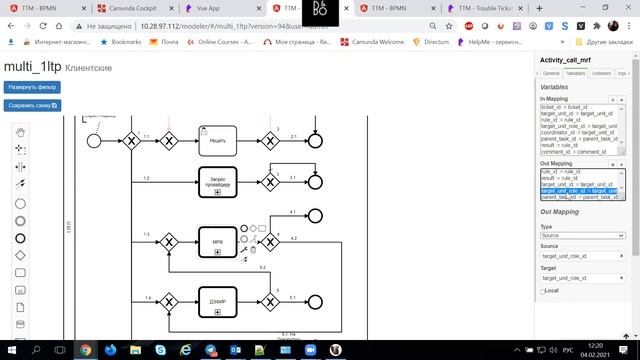
Task: Expand Запрос провайдеру subprocess plus marker
Action: (x=218, y=192)
